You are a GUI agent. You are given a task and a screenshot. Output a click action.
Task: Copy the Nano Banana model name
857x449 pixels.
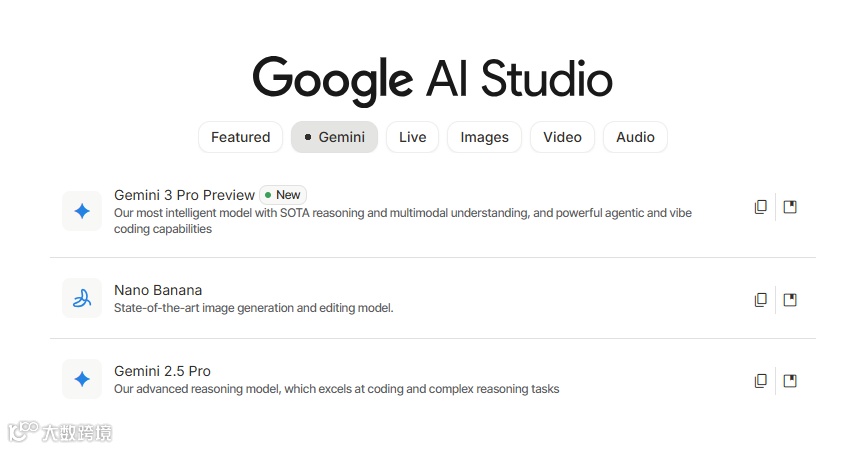(760, 300)
